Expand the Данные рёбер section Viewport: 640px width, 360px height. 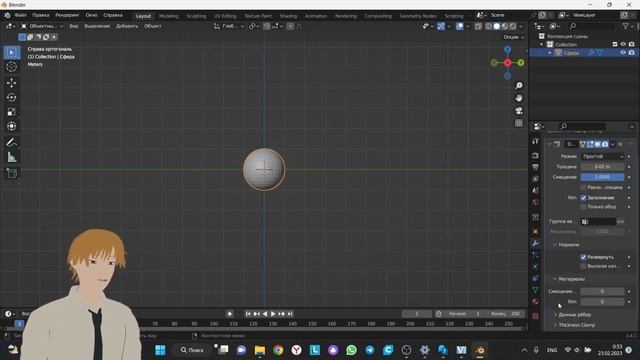555,315
